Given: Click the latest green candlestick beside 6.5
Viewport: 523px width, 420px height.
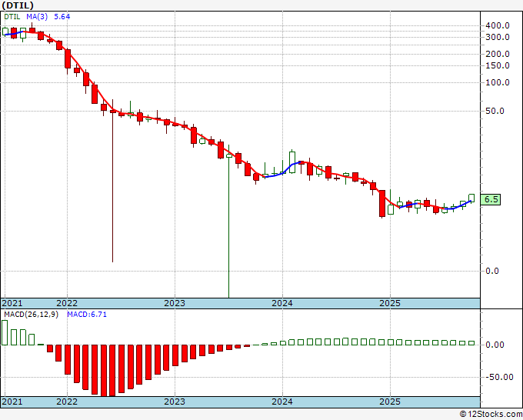Looking at the screenshot, I should pos(471,198).
